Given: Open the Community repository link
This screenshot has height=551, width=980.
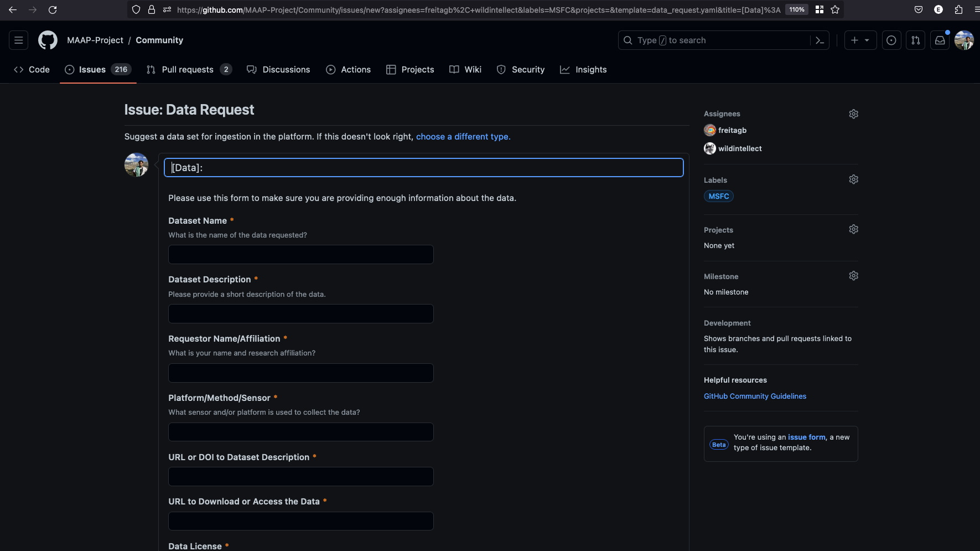Looking at the screenshot, I should (159, 40).
